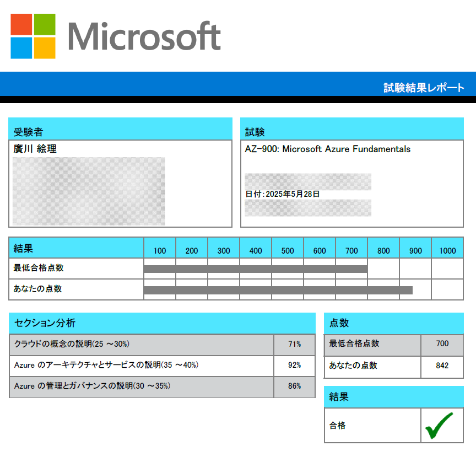The width and height of the screenshot is (476, 451).
Task: Click the あなたの点数 gray score bar
Action: (x=278, y=289)
